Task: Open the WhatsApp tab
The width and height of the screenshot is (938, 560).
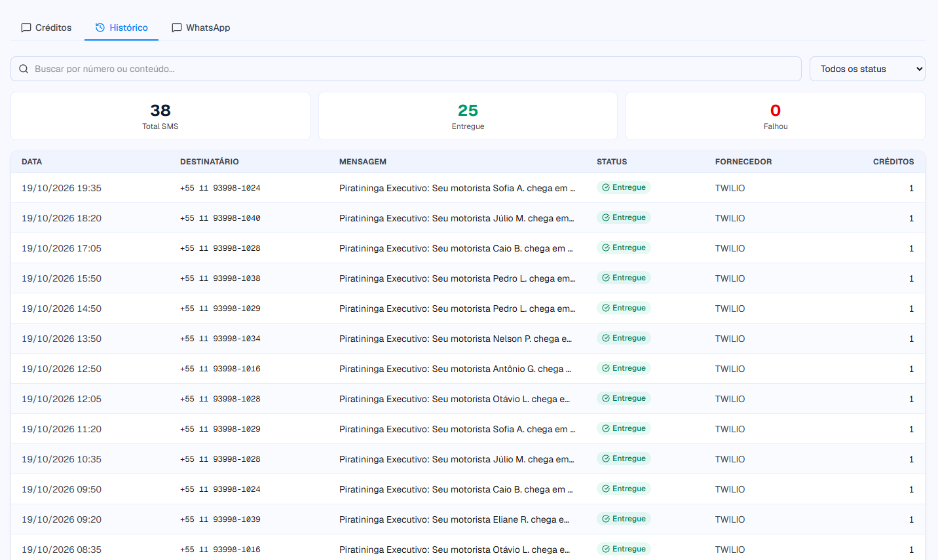Action: tap(200, 28)
